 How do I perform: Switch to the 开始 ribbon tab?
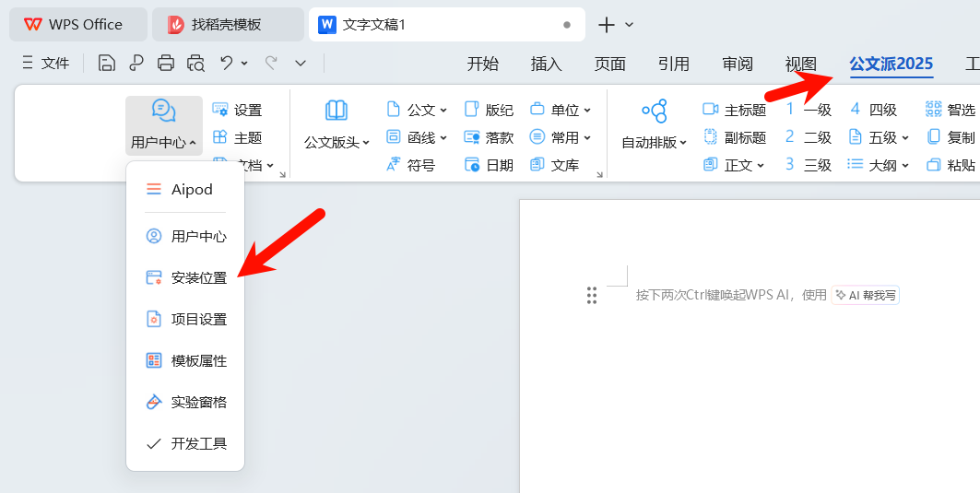click(x=482, y=64)
